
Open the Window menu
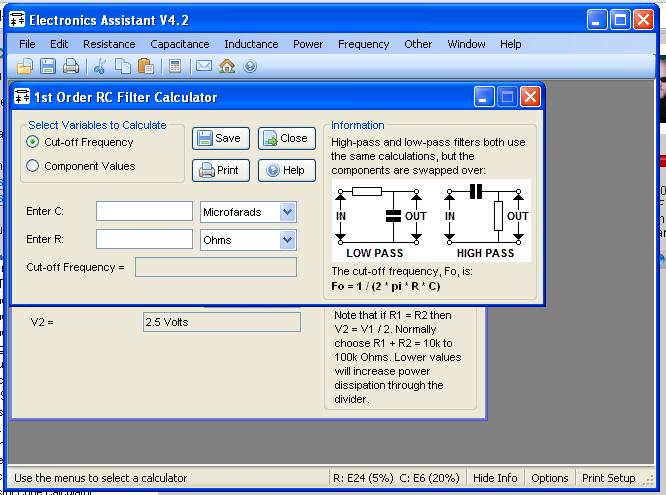pyautogui.click(x=466, y=44)
